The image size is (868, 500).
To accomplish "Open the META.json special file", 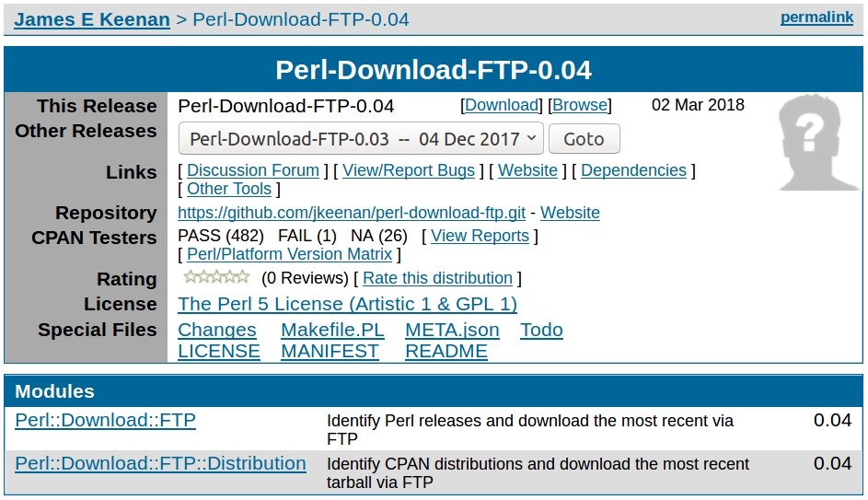I will coord(452,330).
